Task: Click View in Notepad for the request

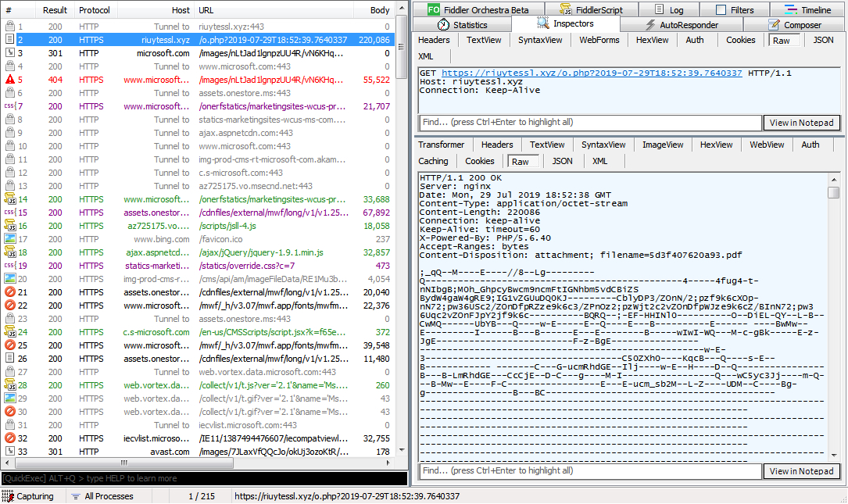Action: pyautogui.click(x=801, y=123)
